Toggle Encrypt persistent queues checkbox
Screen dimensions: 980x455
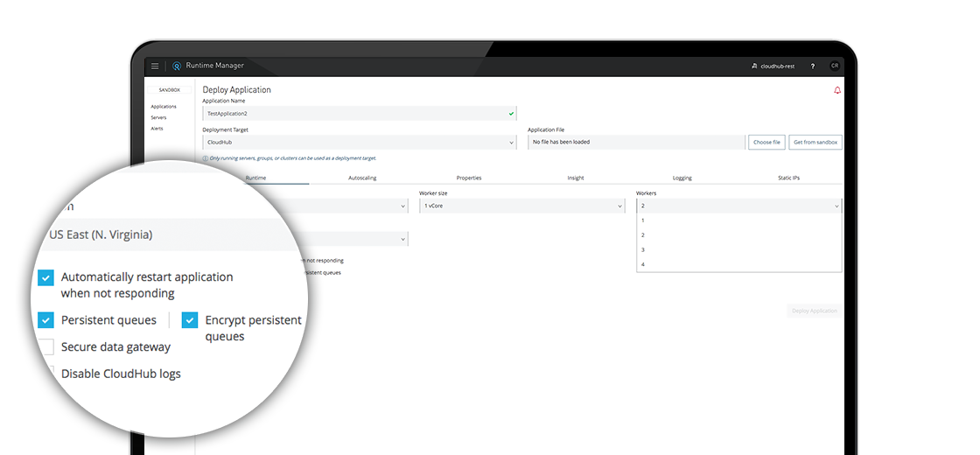pyautogui.click(x=190, y=320)
